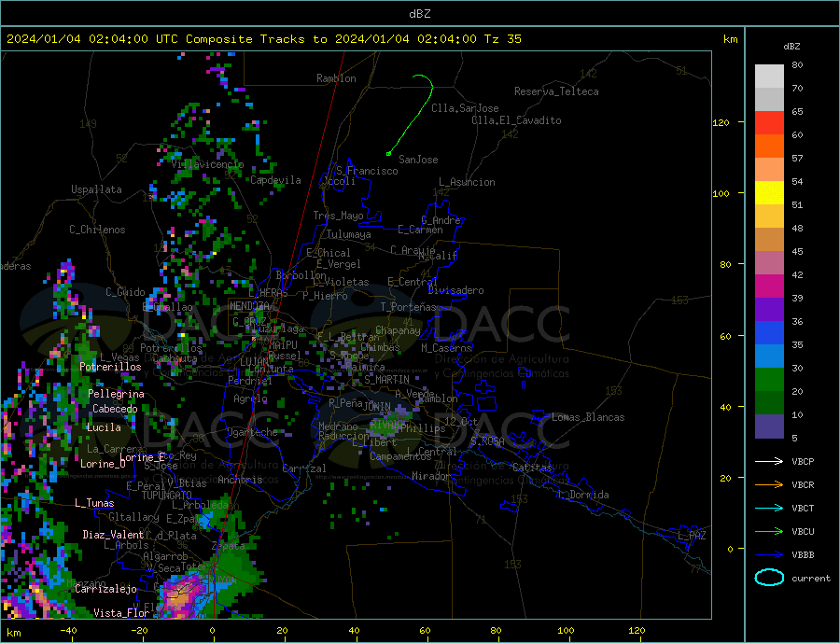
Task: Click the Ugarteche label
Action: 253,432
